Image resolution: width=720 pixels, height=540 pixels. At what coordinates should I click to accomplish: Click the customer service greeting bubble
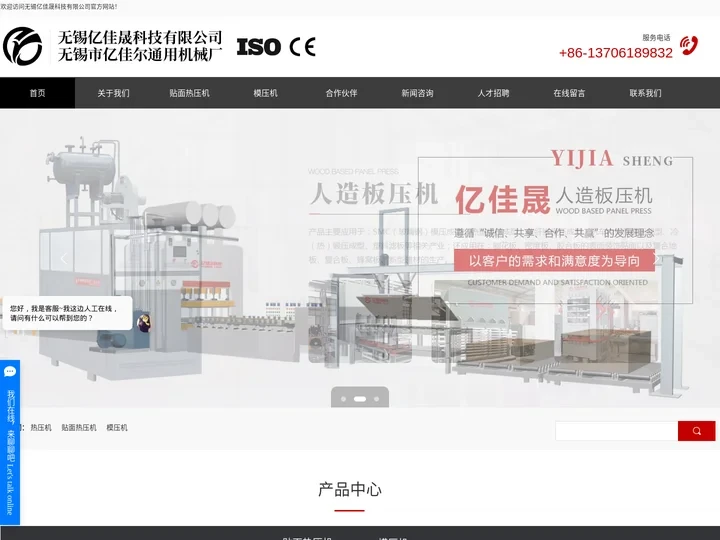[68, 313]
